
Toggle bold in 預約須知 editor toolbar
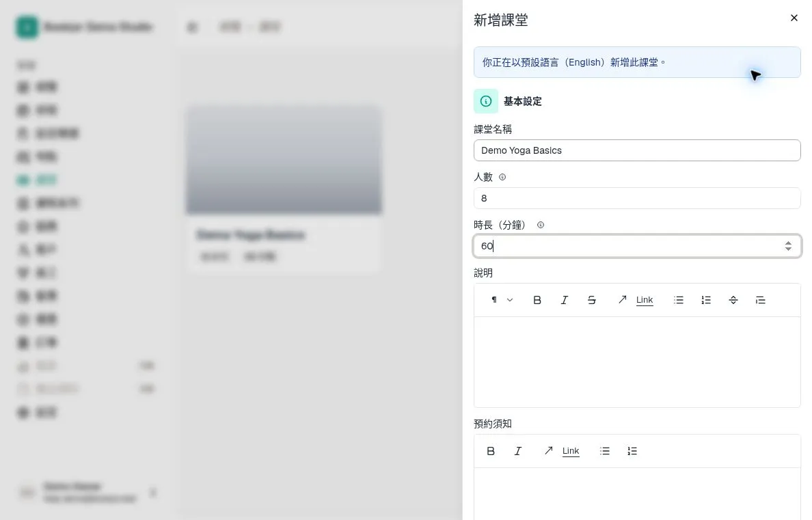[x=490, y=451]
